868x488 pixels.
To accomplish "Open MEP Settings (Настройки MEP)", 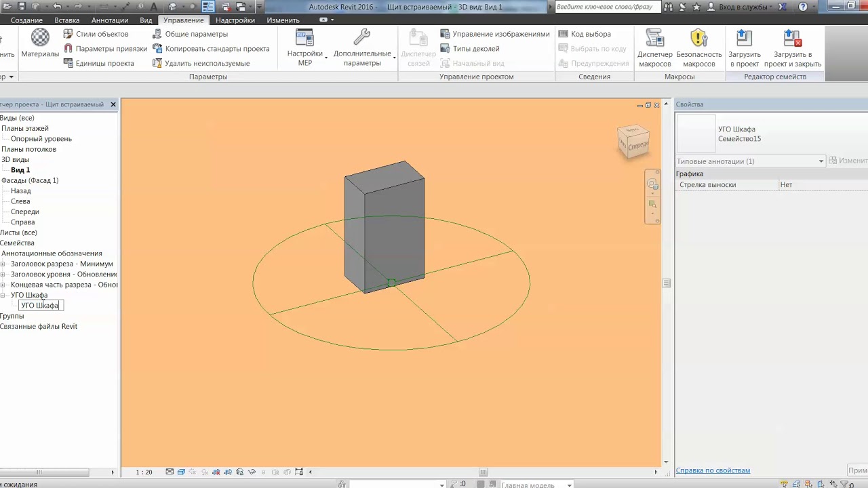I will [x=305, y=47].
